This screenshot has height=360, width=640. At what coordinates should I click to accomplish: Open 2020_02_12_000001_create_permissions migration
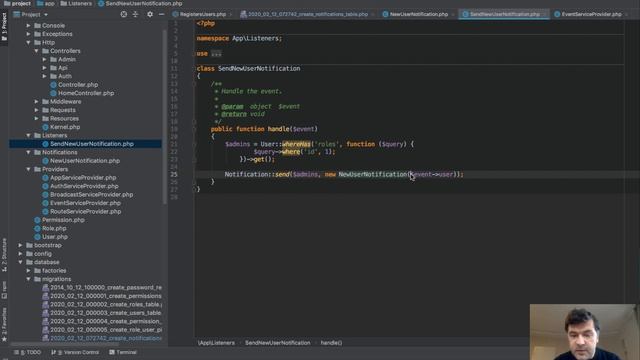click(106, 296)
